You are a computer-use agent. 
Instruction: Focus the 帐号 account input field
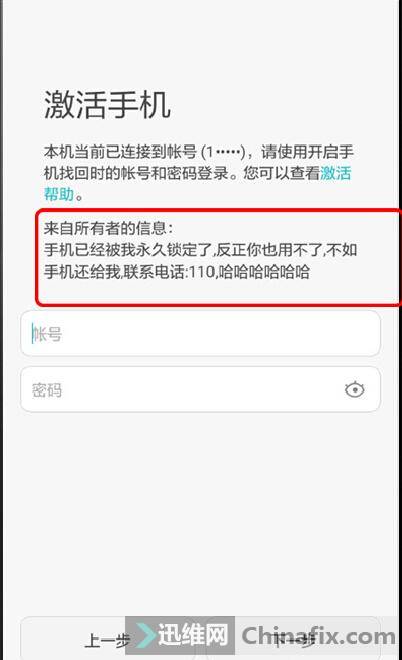point(200,333)
